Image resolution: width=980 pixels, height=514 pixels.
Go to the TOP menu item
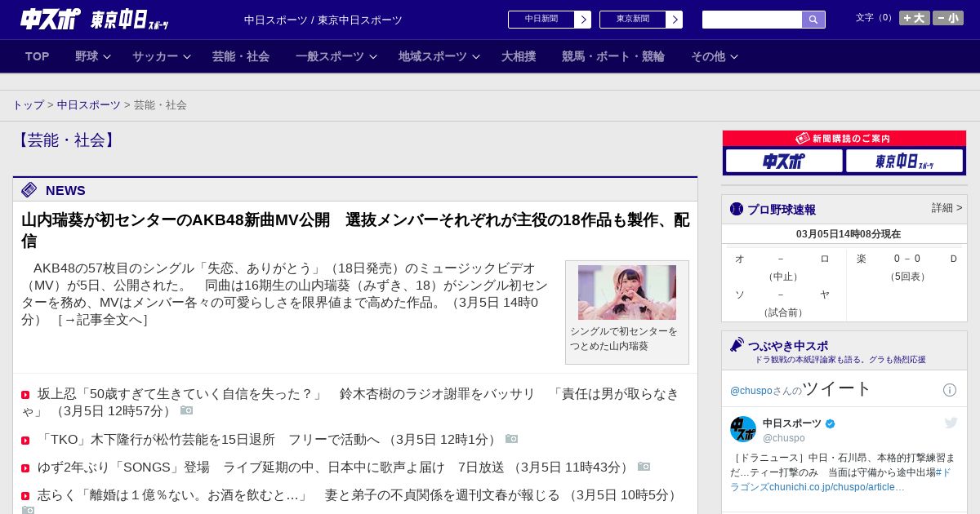[38, 56]
